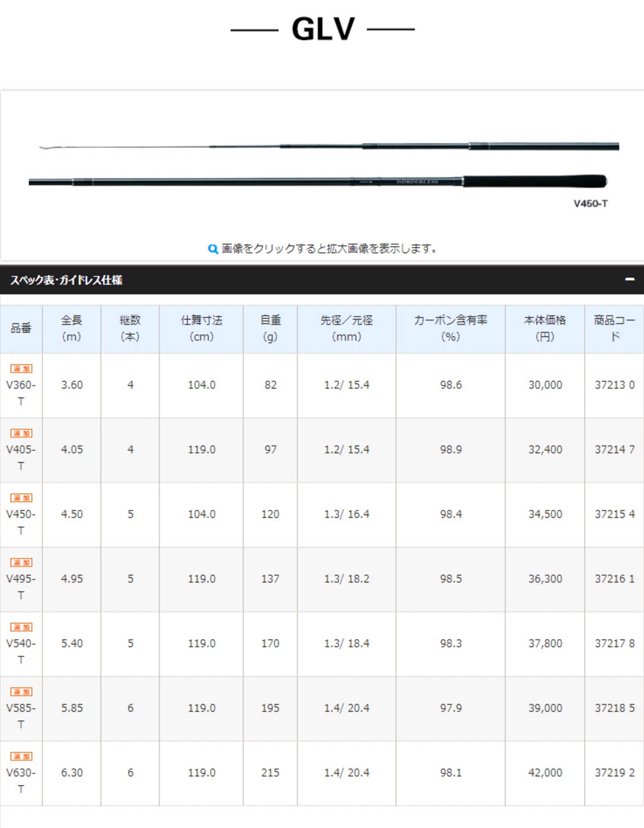644x828 pixels.
Task: Click product code 37215 4
Action: (x=614, y=514)
